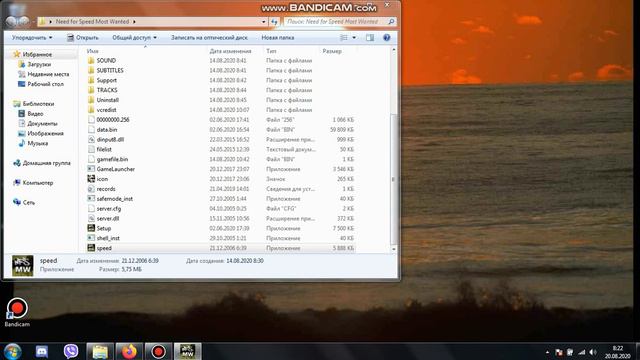Click the Новая папка button
The image size is (640, 360).
pos(278,38)
